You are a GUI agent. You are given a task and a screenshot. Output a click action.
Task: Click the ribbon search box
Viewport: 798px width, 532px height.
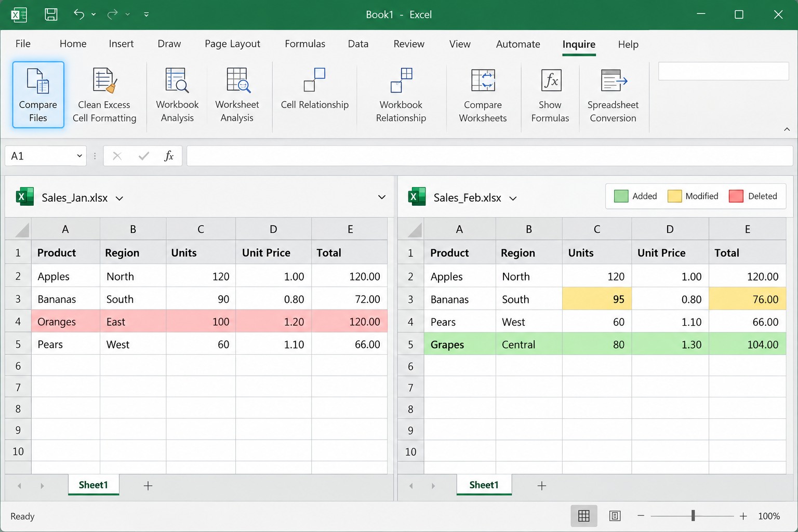tap(723, 71)
